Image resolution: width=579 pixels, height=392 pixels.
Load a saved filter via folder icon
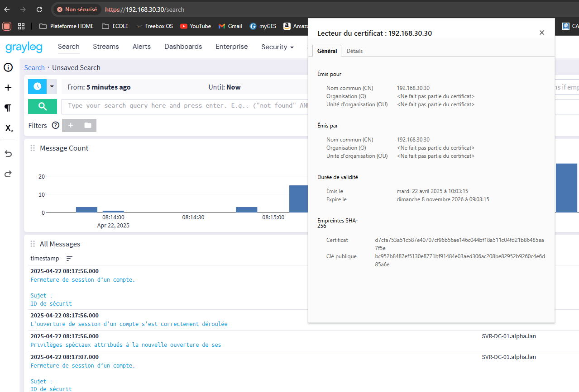pyautogui.click(x=88, y=125)
